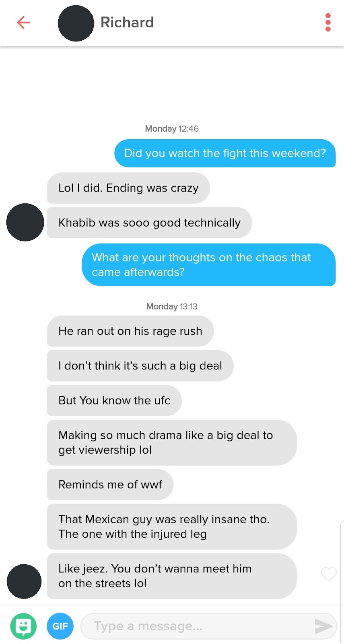Tap 'But You know the ufc' bubble
344x644 pixels.
pyautogui.click(x=114, y=400)
